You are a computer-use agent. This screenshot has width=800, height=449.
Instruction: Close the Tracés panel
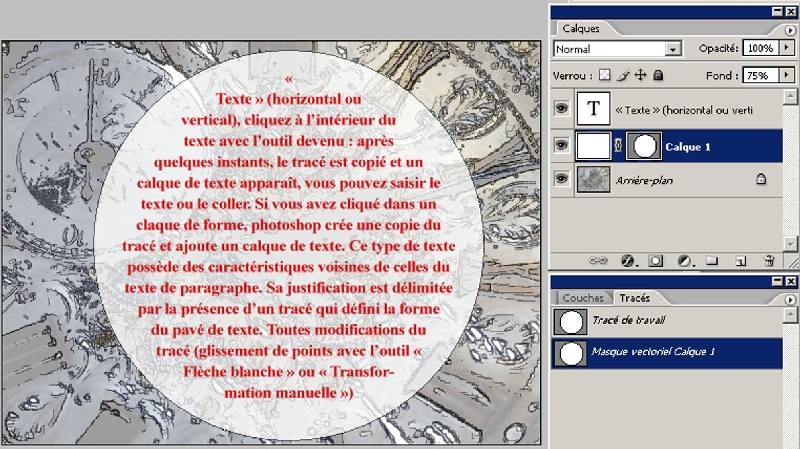click(790, 281)
